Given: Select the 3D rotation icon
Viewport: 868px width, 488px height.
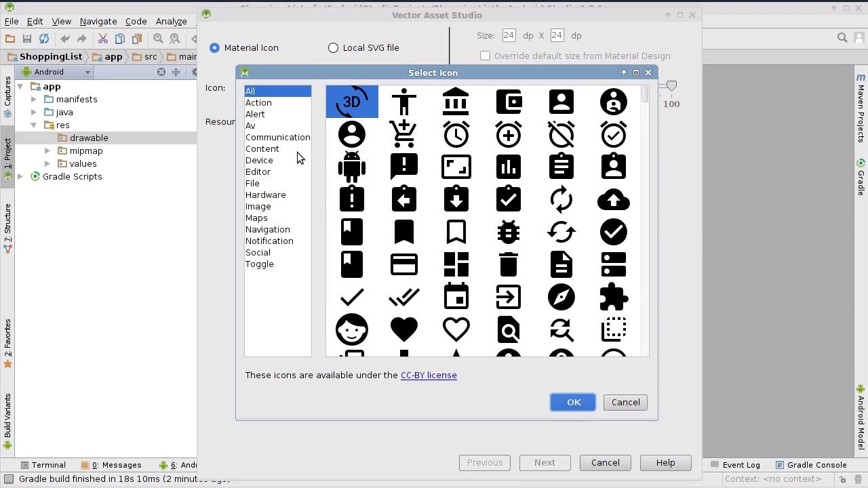Looking at the screenshot, I should (x=352, y=102).
